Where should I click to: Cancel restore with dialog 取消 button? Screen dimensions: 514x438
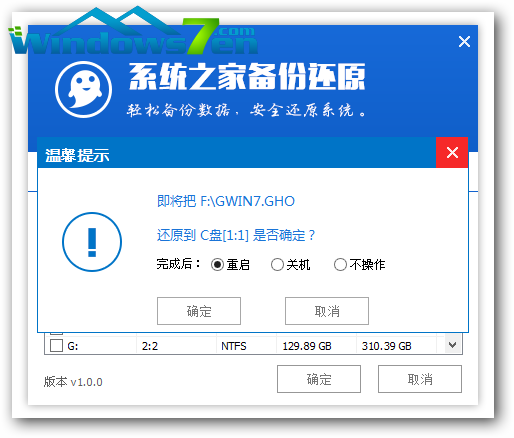tap(327, 311)
